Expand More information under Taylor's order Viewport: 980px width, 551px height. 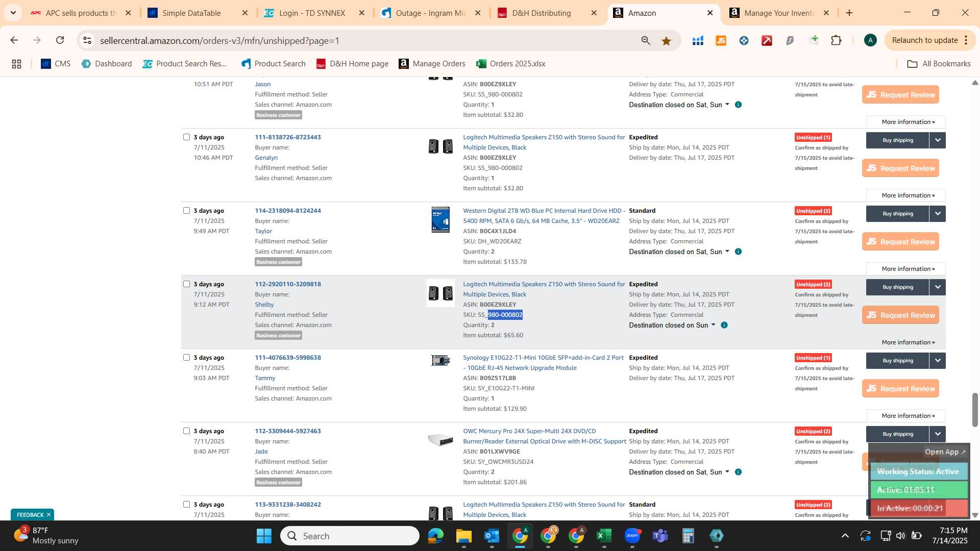click(906, 269)
